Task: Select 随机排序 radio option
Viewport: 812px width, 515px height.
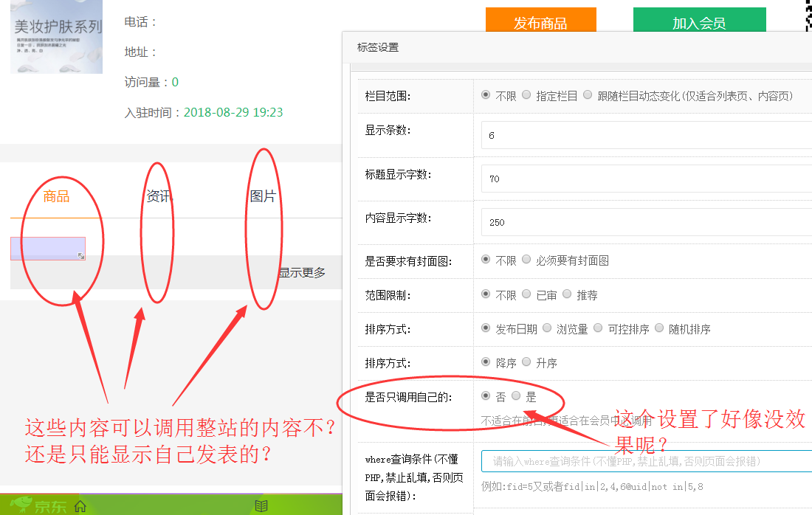Action: 660,328
